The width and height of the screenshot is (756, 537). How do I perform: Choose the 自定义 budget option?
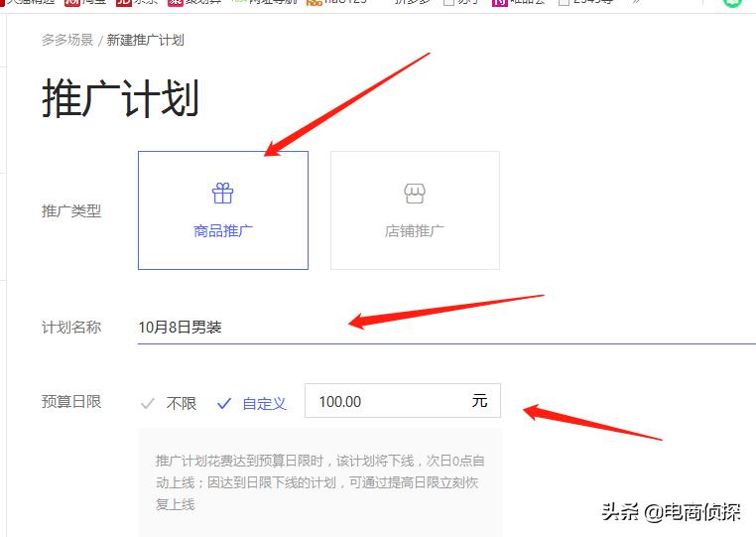point(252,403)
